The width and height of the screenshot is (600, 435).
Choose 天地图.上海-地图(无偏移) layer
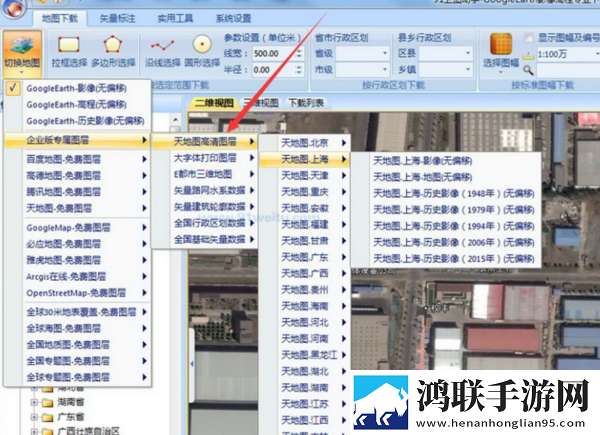[x=446, y=177]
